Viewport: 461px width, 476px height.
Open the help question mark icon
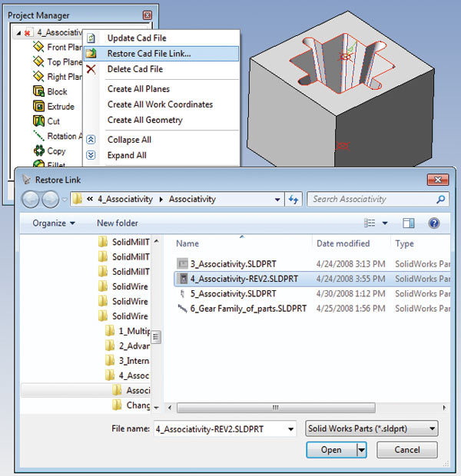click(433, 223)
